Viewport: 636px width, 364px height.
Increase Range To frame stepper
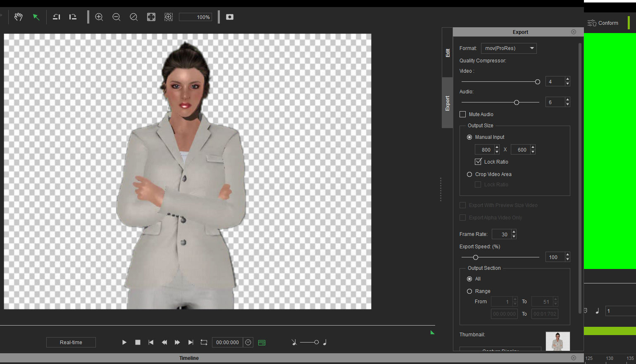click(x=555, y=299)
